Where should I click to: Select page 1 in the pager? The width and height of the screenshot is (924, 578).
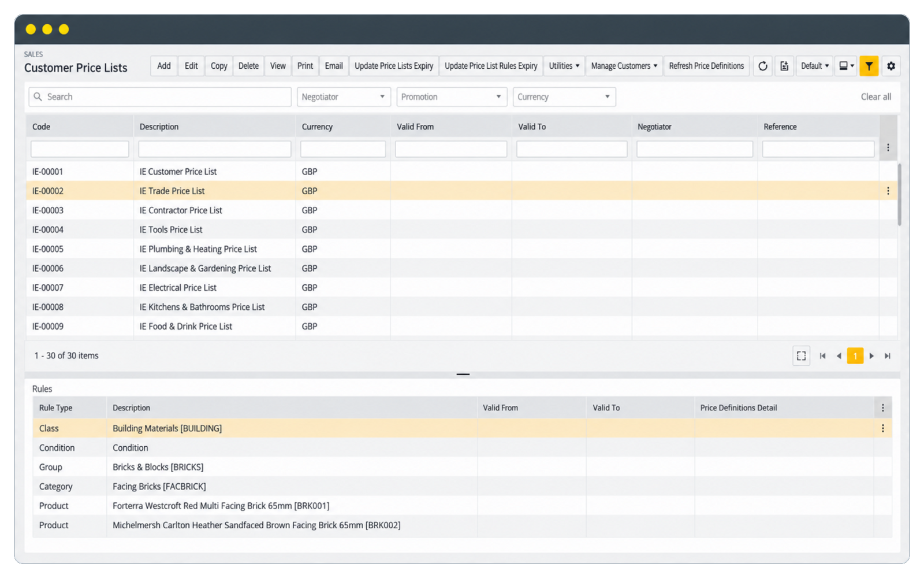click(x=855, y=356)
